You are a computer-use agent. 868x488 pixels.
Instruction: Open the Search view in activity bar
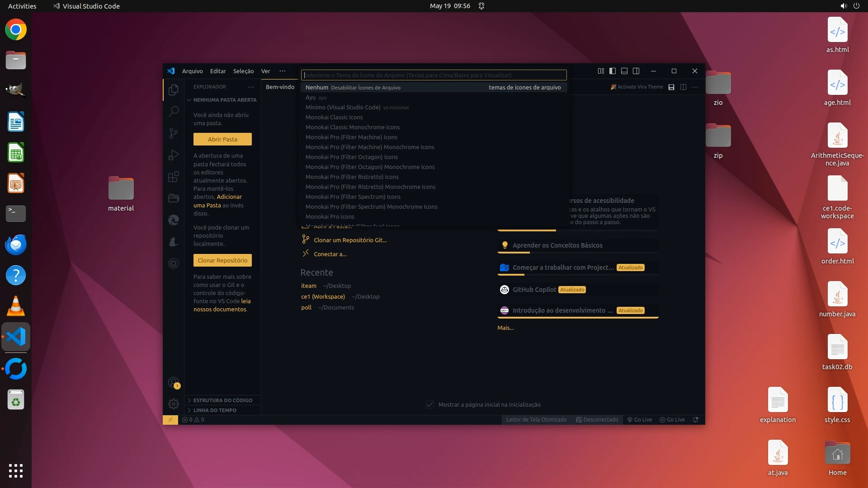[174, 111]
